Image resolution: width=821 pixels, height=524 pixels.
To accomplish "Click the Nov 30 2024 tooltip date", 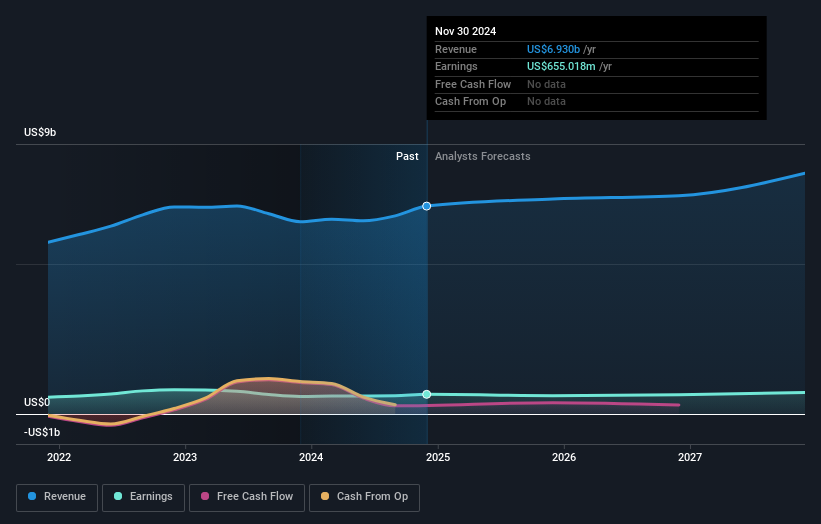I will point(465,31).
